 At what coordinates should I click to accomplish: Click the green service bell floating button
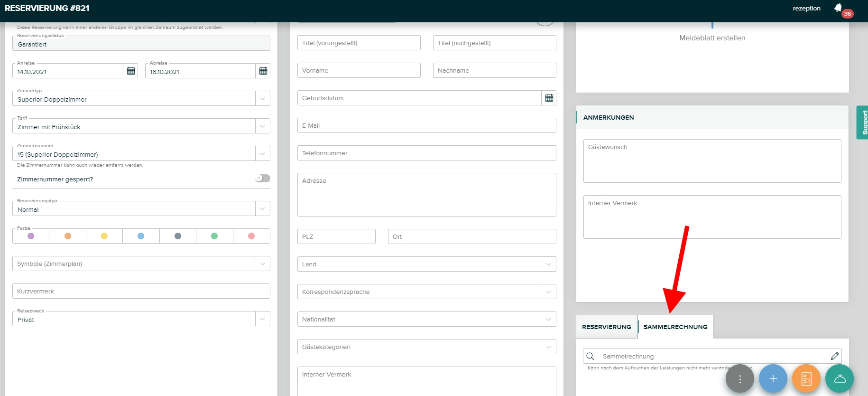click(x=839, y=378)
